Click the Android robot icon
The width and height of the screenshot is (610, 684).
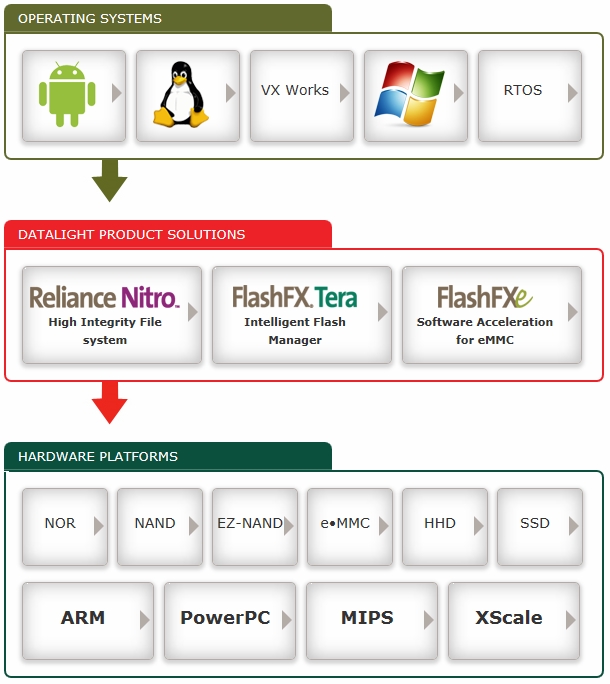pos(67,95)
